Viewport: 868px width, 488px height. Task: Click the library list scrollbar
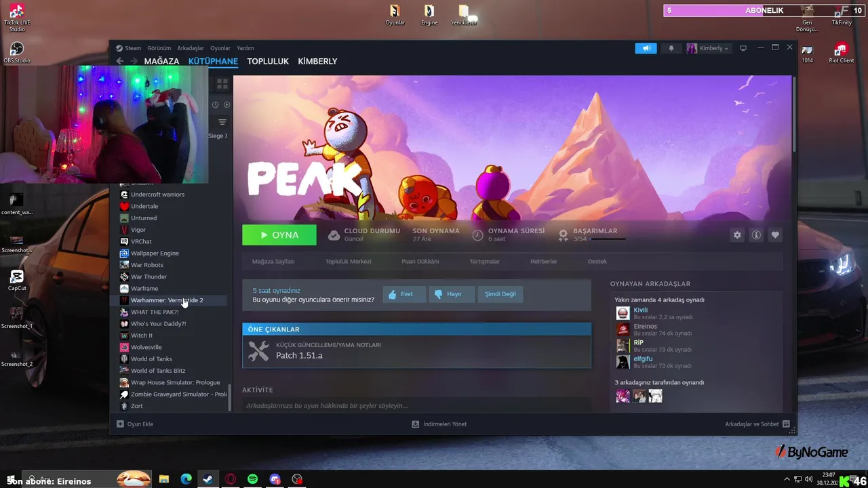point(229,396)
